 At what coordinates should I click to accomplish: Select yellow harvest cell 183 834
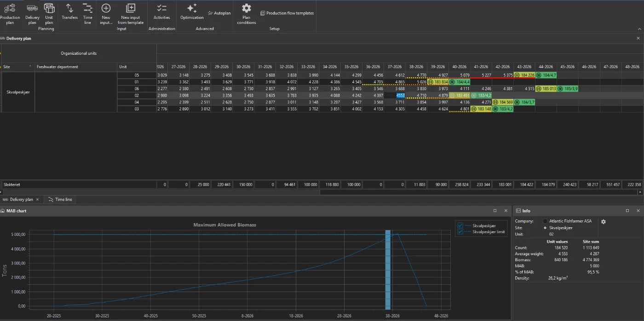(438, 82)
